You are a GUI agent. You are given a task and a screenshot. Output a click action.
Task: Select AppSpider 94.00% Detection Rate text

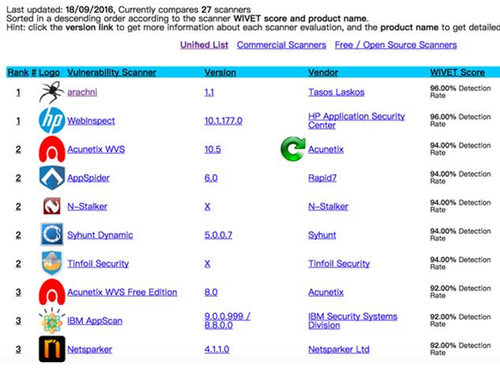click(460, 178)
